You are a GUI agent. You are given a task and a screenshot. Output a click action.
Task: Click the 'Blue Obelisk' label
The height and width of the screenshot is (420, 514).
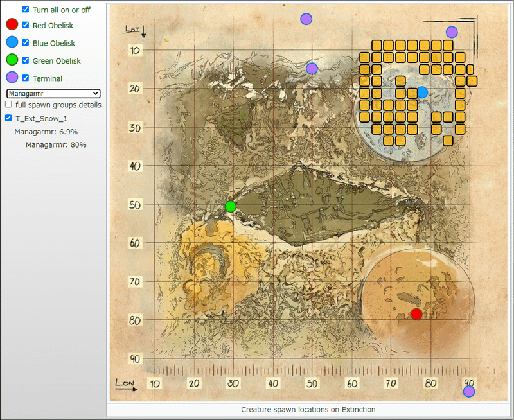point(54,43)
